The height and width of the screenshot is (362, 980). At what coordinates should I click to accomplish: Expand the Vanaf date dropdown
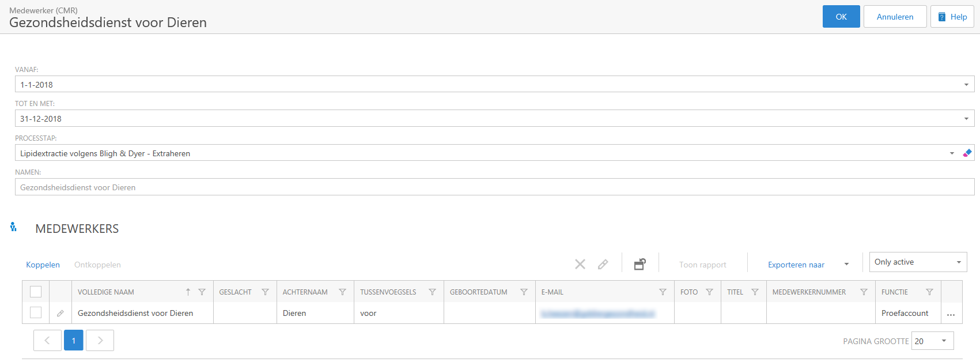(x=966, y=85)
